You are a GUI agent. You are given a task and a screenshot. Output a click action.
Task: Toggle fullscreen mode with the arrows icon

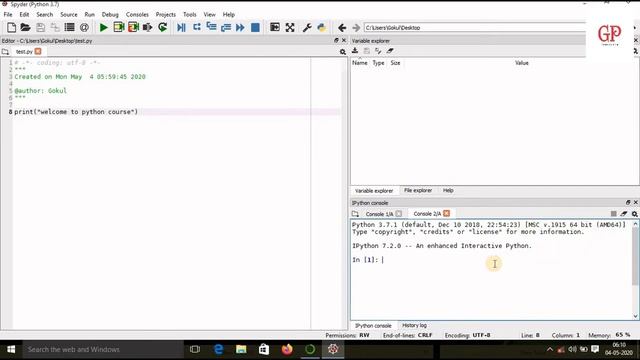[290, 27]
